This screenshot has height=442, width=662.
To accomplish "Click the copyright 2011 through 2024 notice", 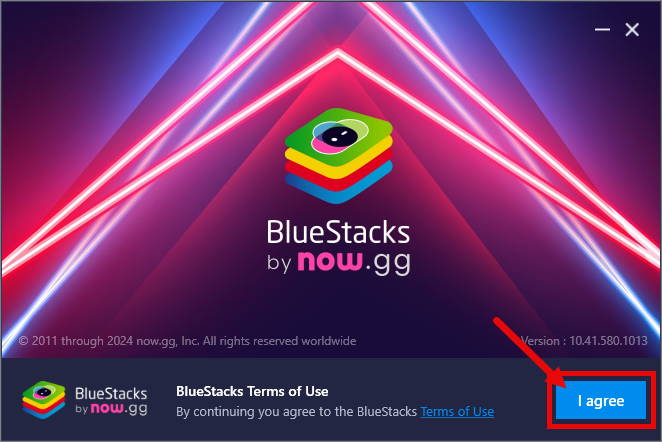I will click(187, 341).
